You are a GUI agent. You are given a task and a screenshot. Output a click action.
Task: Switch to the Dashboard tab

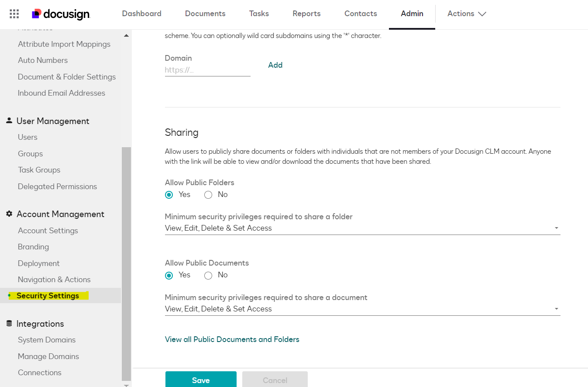click(x=141, y=14)
